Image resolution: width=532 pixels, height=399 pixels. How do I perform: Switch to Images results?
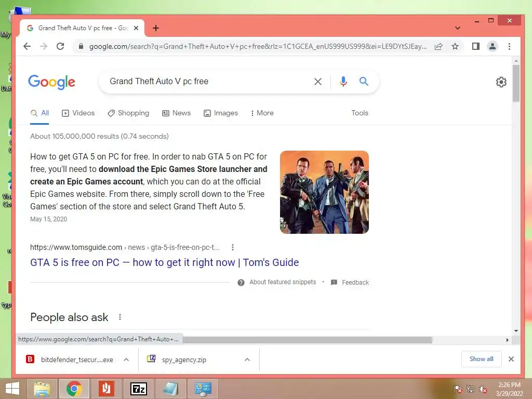click(x=221, y=113)
